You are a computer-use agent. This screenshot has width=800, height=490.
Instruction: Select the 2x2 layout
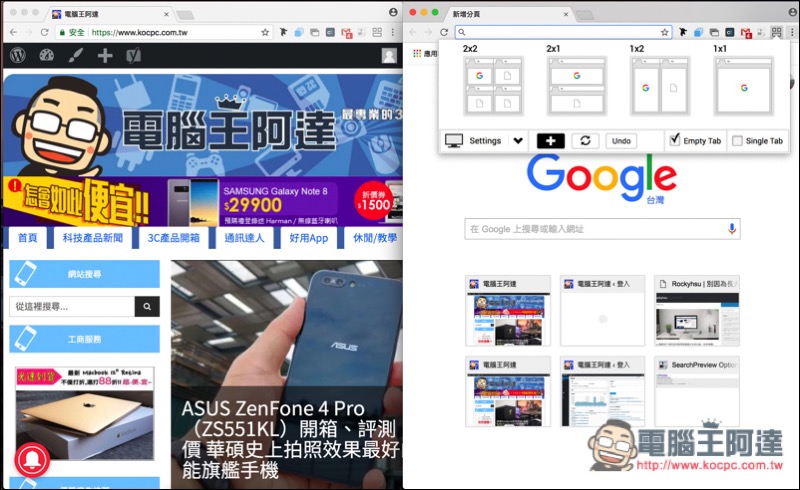pyautogui.click(x=493, y=86)
